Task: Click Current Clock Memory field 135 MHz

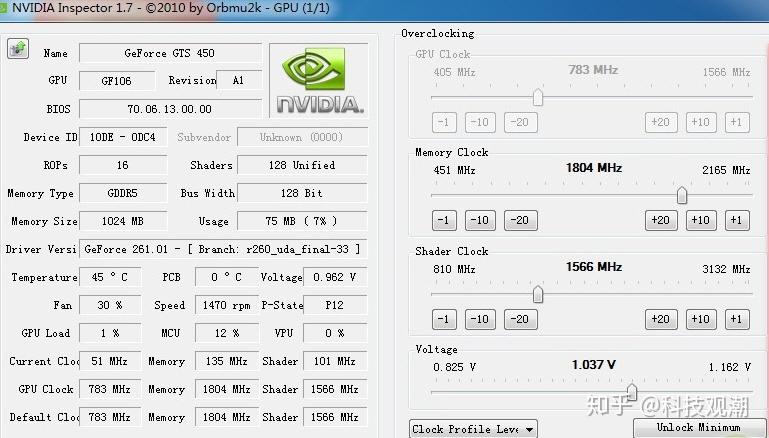Action: pyautogui.click(x=227, y=361)
